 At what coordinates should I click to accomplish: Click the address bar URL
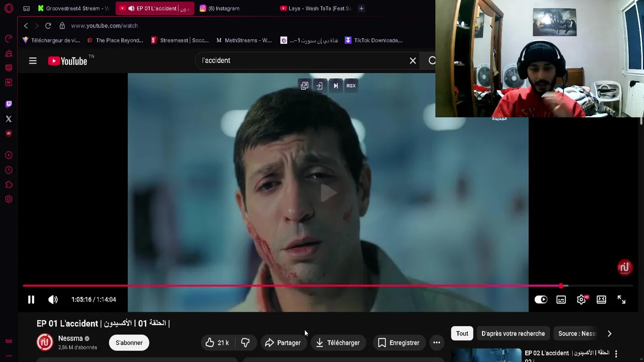click(104, 26)
